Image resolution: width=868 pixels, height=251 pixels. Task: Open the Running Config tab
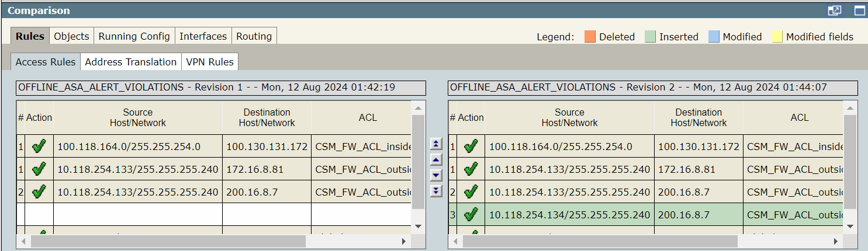click(x=134, y=36)
